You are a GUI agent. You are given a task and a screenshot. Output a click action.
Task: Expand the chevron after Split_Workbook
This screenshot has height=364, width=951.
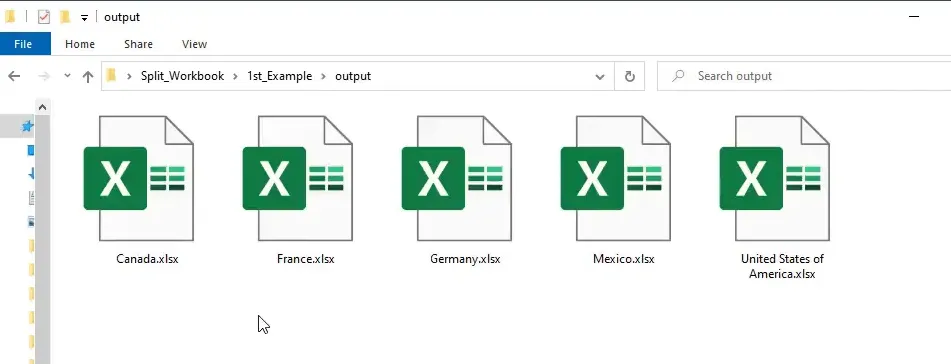[x=235, y=76]
